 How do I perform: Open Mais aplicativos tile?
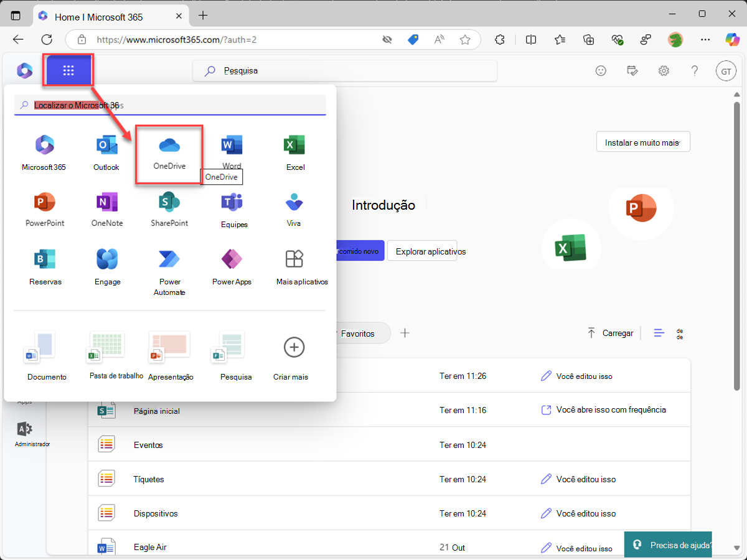click(x=302, y=268)
